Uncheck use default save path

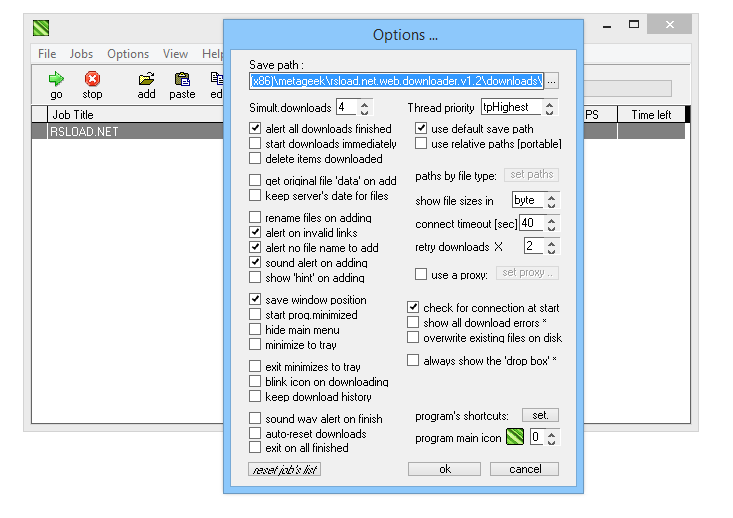point(421,128)
